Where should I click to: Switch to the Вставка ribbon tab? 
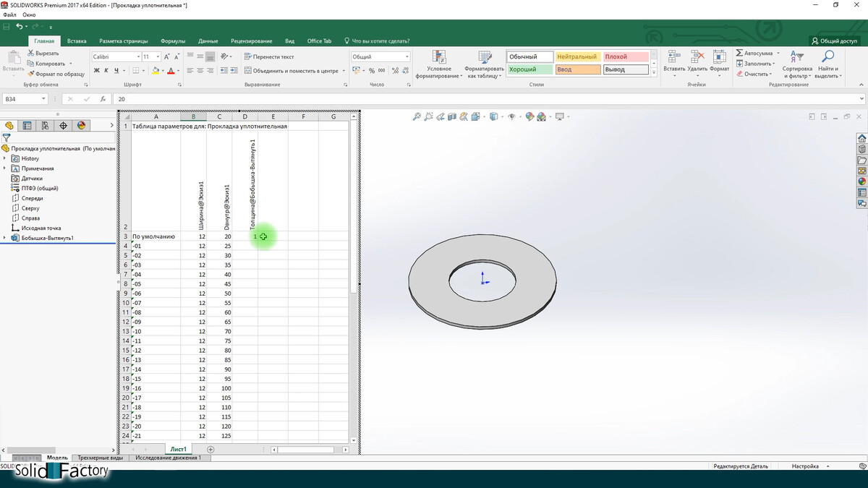pos(77,41)
